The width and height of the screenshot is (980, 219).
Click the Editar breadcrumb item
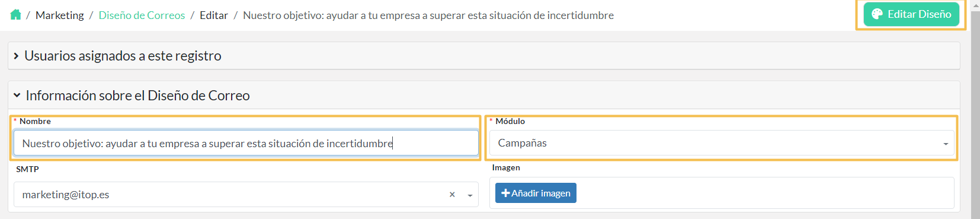coord(214,15)
